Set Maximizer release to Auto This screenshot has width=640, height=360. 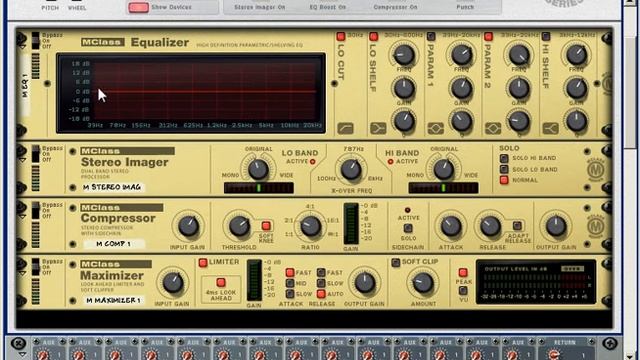pyautogui.click(x=321, y=293)
